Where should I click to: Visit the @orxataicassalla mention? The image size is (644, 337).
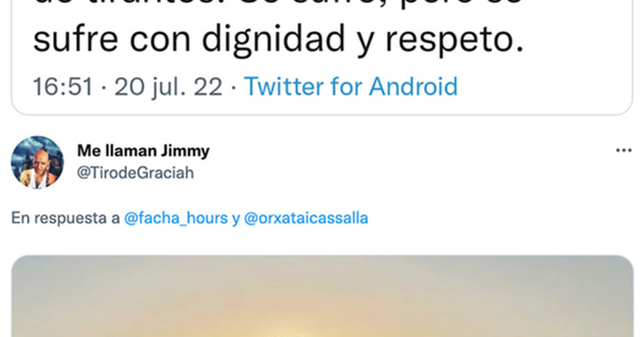click(x=306, y=218)
